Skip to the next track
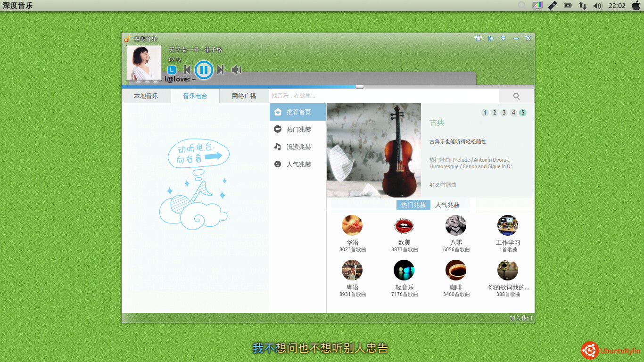 point(220,70)
